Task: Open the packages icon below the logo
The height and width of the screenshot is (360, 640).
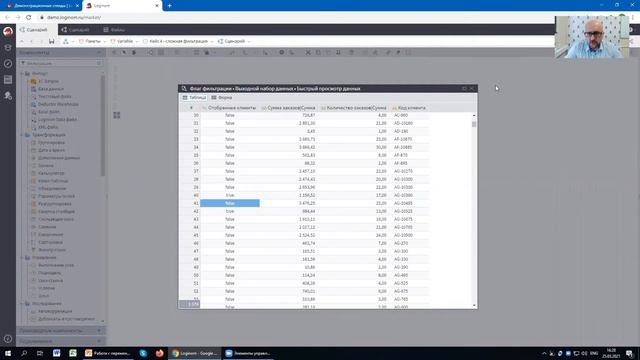Action: click(x=8, y=48)
